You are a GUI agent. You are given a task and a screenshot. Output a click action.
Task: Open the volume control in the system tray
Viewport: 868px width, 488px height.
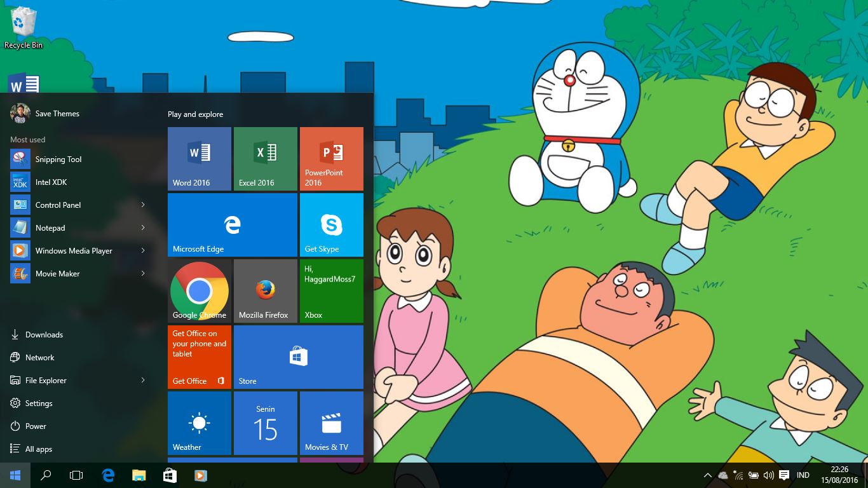coord(768,475)
